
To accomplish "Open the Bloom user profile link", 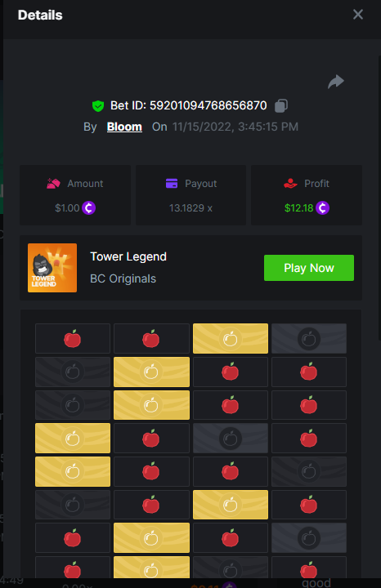I will pyautogui.click(x=124, y=127).
